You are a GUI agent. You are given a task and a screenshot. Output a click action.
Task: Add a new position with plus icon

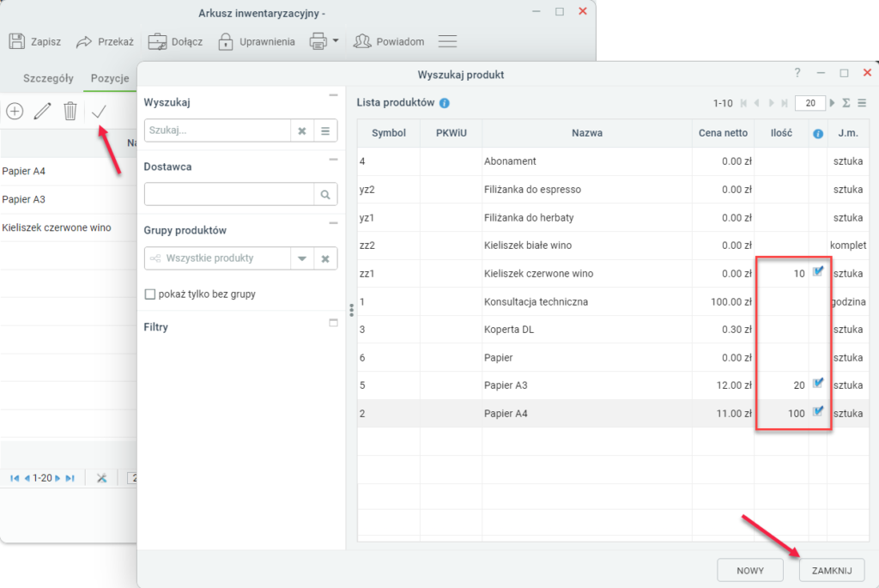pyautogui.click(x=15, y=111)
